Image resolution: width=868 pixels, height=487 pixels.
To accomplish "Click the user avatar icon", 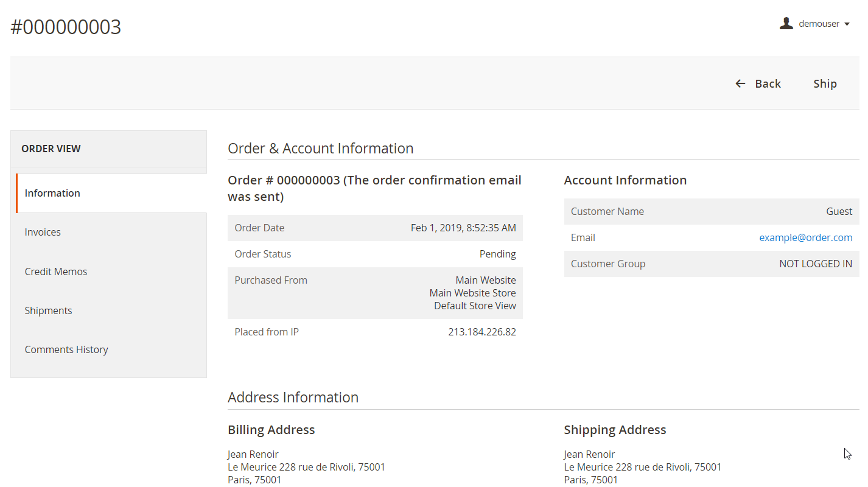I will click(x=786, y=24).
